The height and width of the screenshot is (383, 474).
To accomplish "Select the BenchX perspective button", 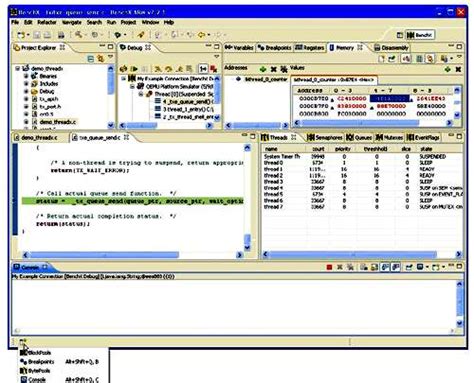I will (420, 35).
